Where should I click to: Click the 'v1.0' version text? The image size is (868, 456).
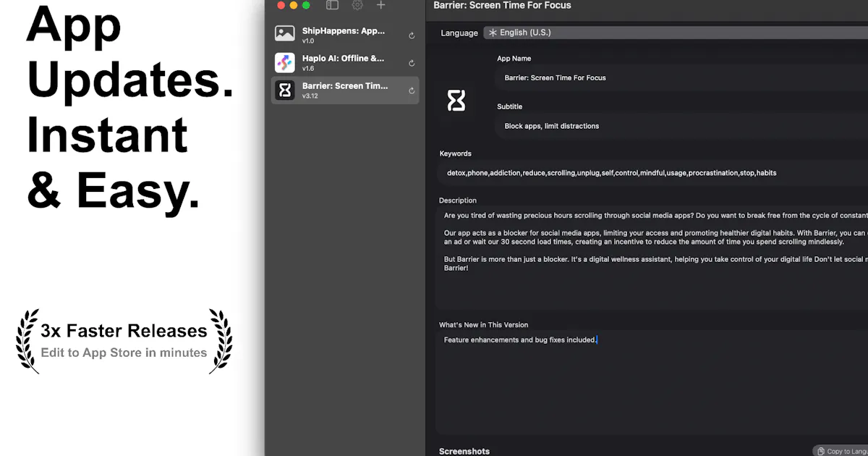click(x=308, y=41)
